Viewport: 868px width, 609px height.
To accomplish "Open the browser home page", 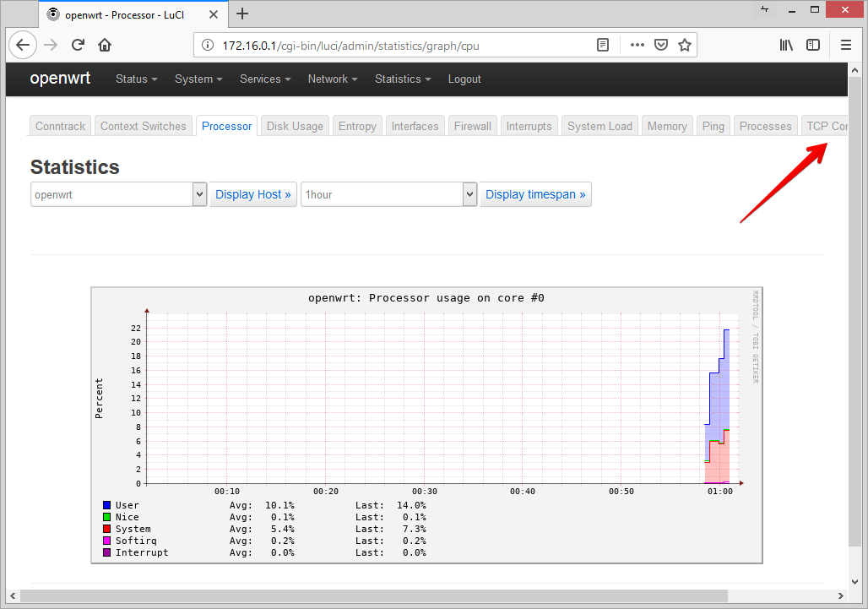I will click(x=105, y=45).
